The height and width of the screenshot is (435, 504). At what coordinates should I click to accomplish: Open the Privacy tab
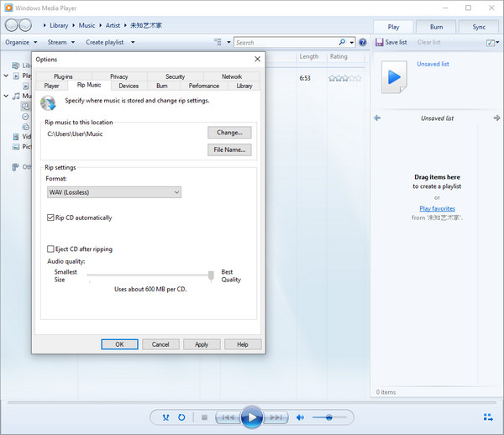click(x=119, y=76)
